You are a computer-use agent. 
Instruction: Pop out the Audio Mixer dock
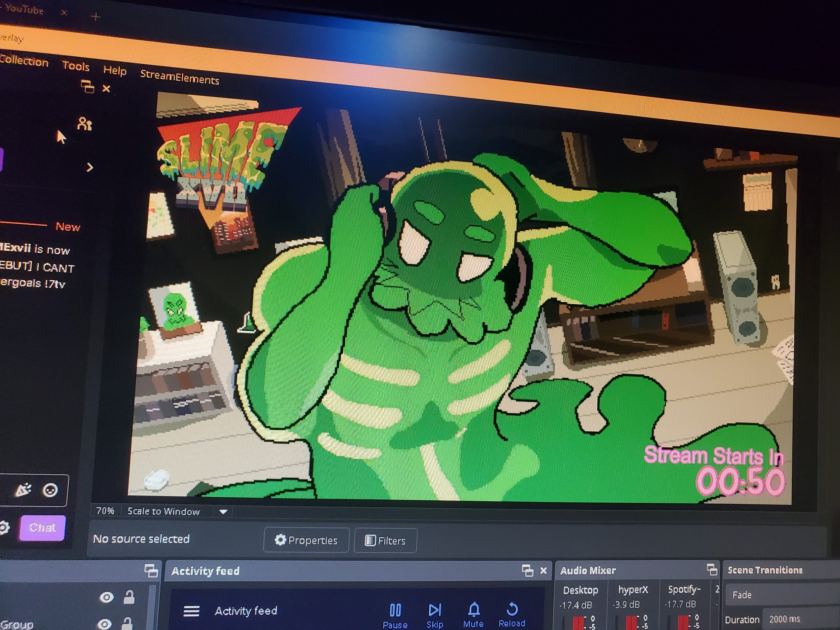point(712,569)
